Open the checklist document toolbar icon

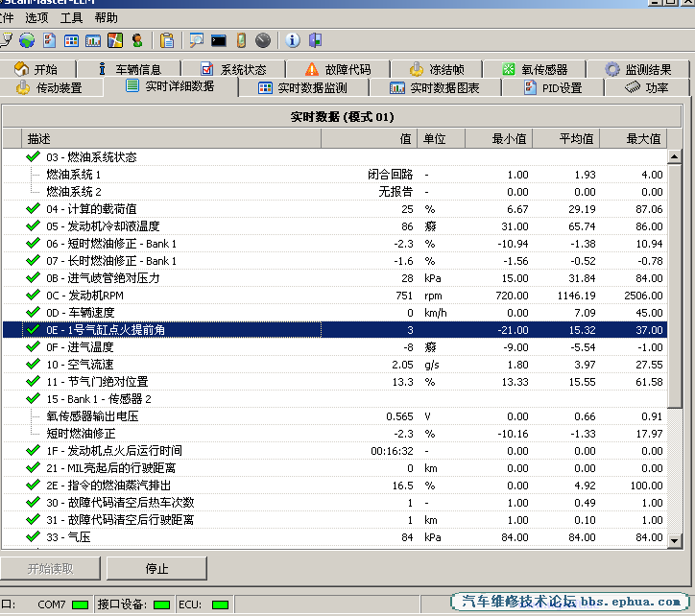click(x=49, y=40)
